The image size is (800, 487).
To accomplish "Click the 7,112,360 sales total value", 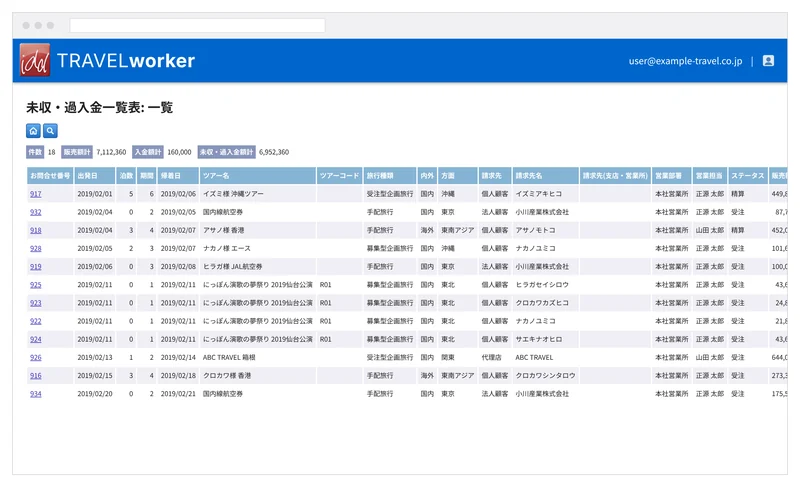I will (x=111, y=152).
